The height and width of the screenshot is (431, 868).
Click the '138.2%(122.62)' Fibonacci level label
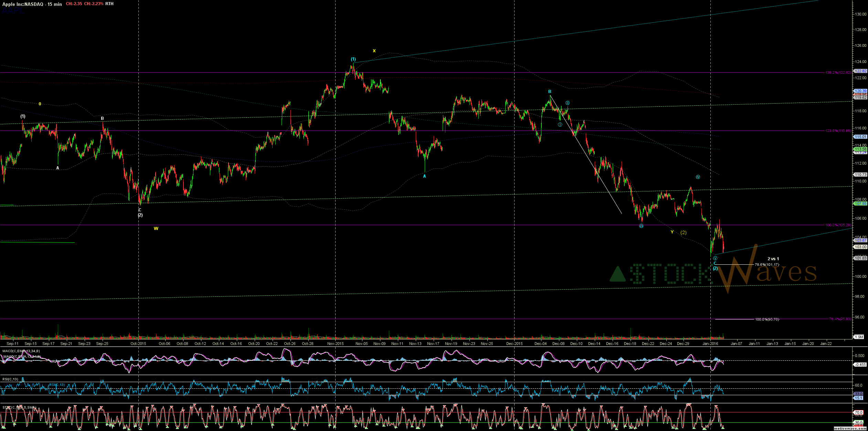click(x=838, y=73)
